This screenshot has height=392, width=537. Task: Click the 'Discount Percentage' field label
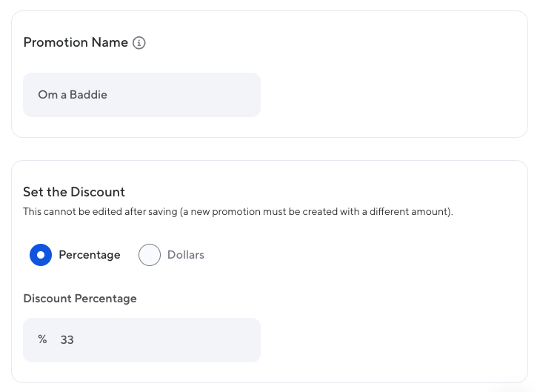tap(80, 299)
